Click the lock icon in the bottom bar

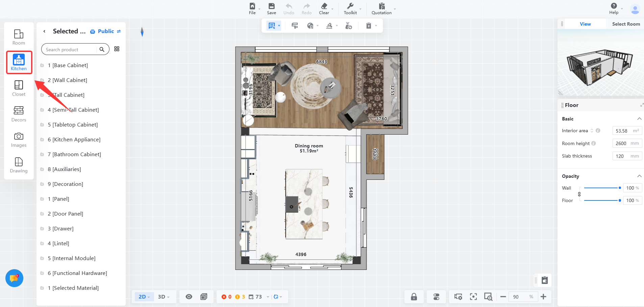(414, 297)
